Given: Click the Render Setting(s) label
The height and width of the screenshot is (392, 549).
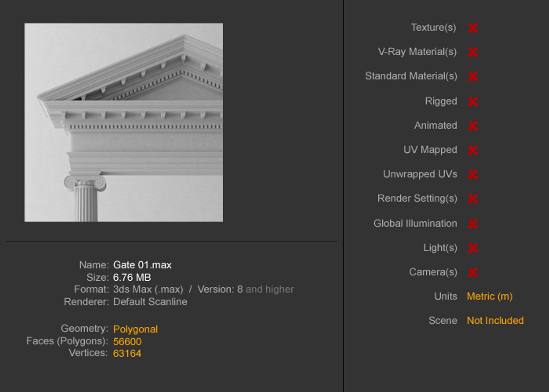Looking at the screenshot, I should [x=417, y=198].
